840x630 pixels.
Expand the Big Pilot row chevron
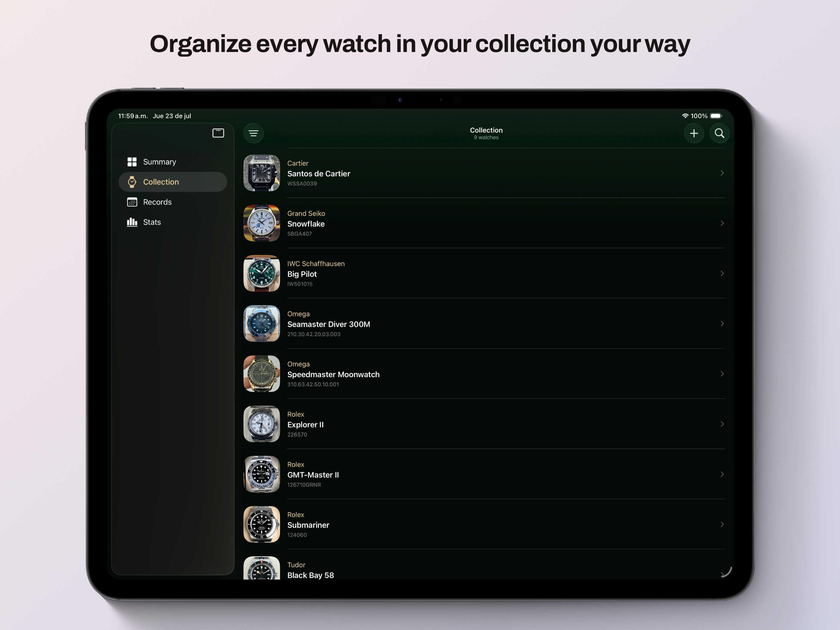pyautogui.click(x=722, y=273)
